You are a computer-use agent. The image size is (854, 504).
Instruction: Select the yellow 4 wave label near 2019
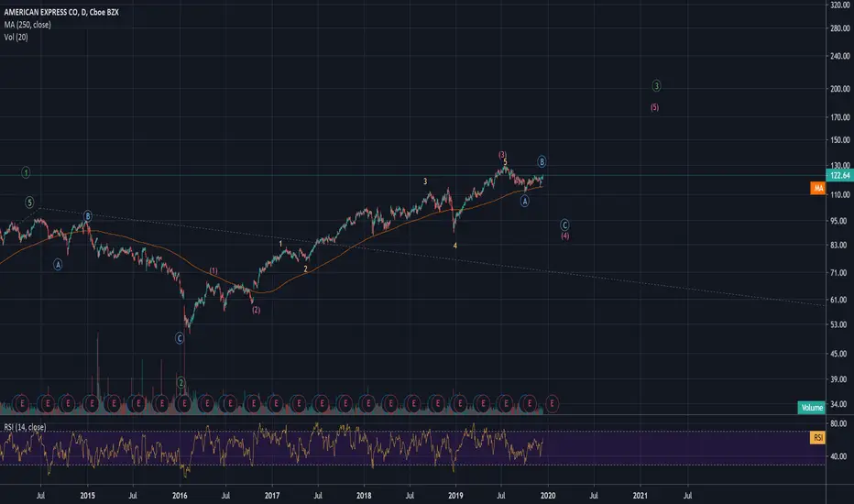pos(454,246)
